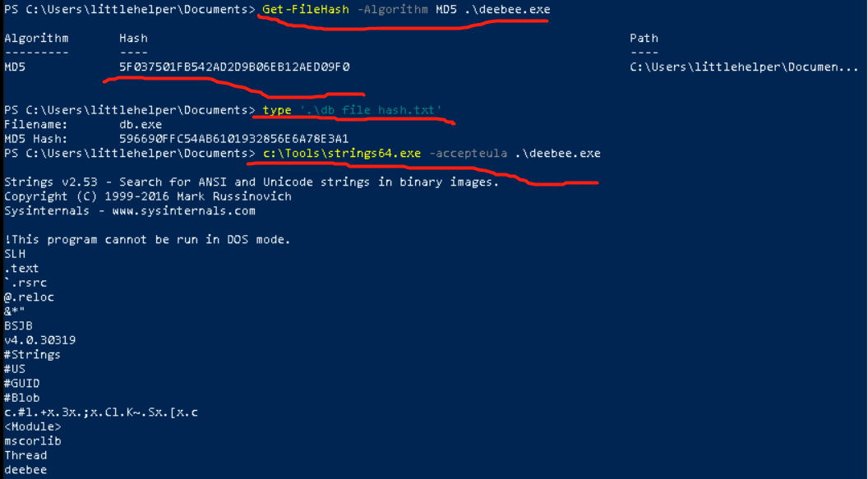This screenshot has width=868, height=479.
Task: Click the "cannot be run in DOS mode" line
Action: (x=148, y=239)
